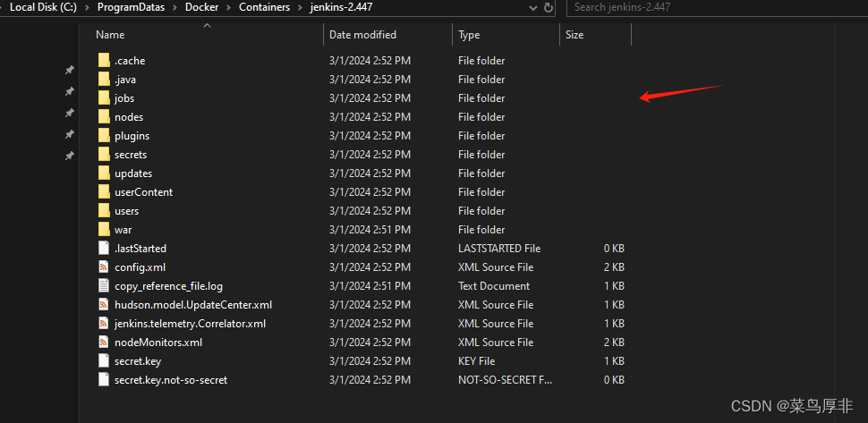Click the copy_reference_file.log document icon
Screen dimensions: 868x423
click(x=104, y=286)
